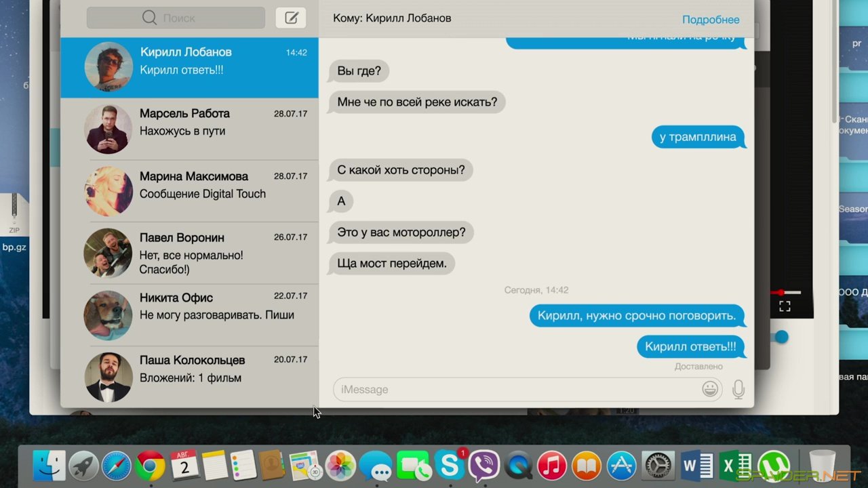This screenshot has width=868, height=488.
Task: Launch uTorrent from the dock
Action: click(774, 466)
